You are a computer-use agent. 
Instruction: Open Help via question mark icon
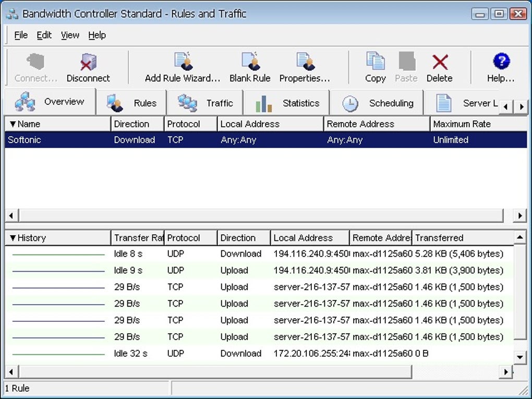coord(501,68)
